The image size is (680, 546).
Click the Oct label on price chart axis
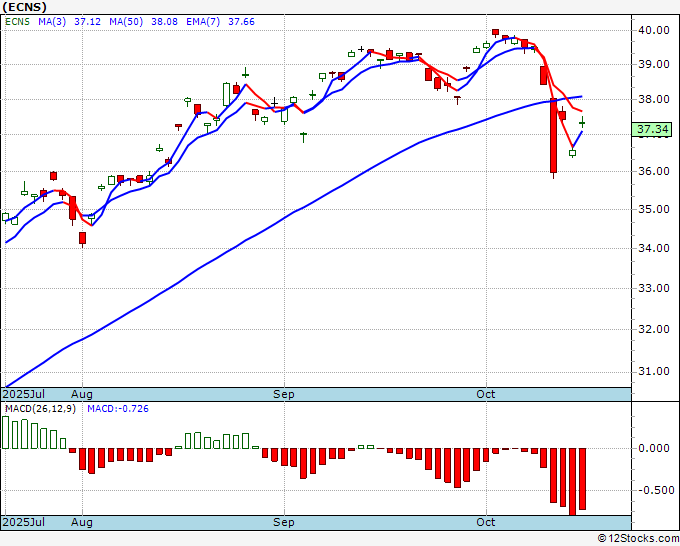click(486, 394)
